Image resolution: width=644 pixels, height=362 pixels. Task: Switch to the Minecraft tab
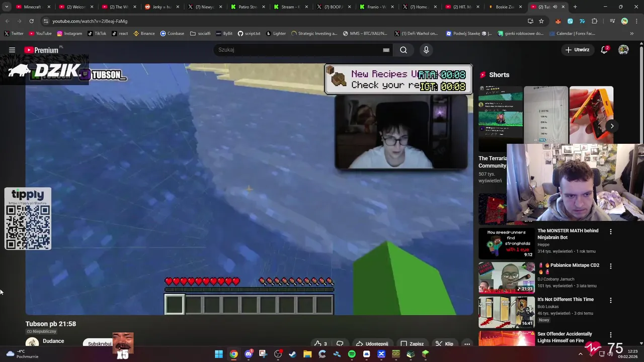pyautogui.click(x=33, y=7)
